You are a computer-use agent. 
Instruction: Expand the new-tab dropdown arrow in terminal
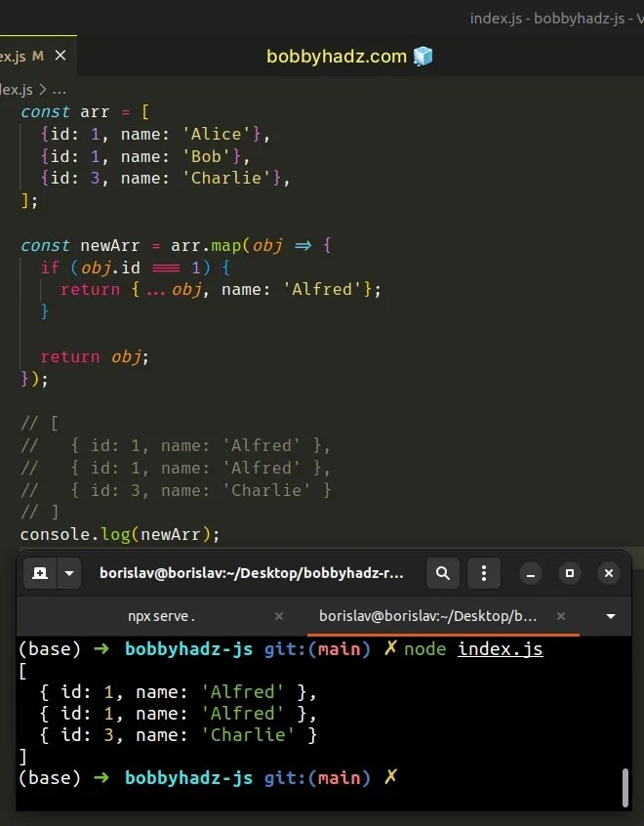69,572
